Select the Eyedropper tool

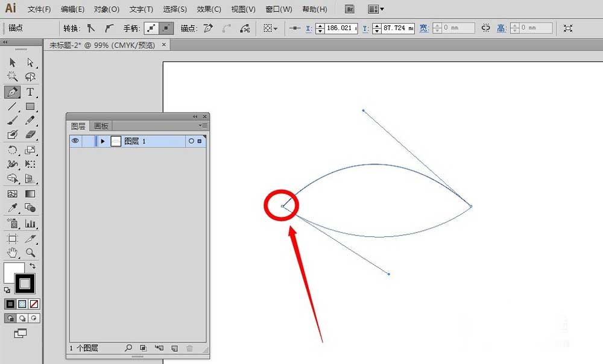[12, 208]
